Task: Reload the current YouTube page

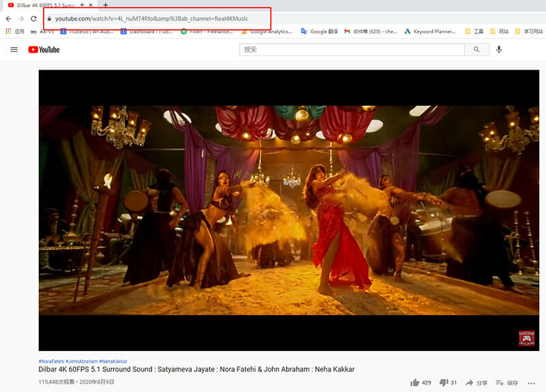Action: 33,19
